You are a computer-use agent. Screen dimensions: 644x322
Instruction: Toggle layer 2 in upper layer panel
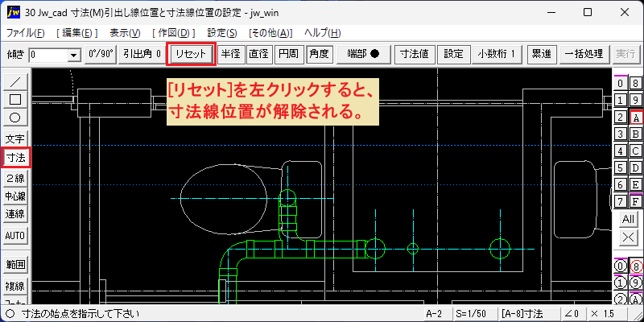tap(620, 118)
